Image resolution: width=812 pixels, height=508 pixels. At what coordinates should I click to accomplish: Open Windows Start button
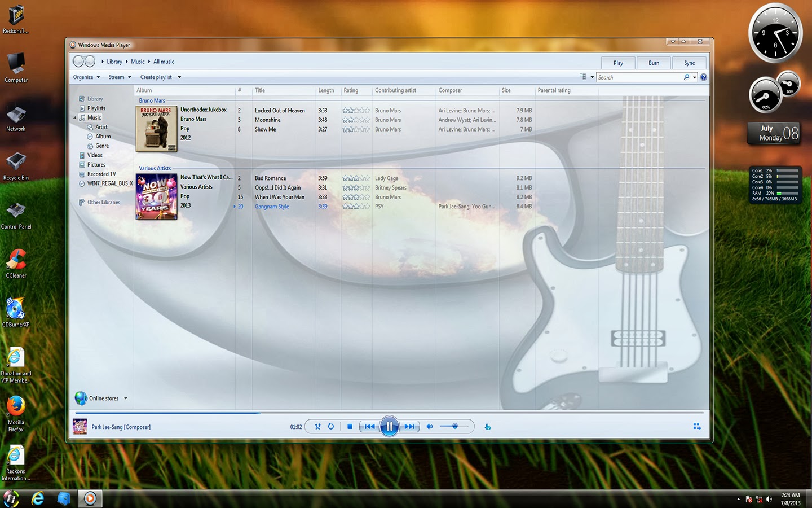point(11,498)
